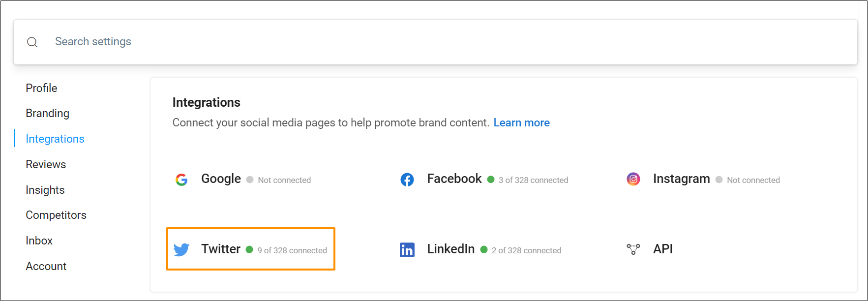Image resolution: width=868 pixels, height=302 pixels.
Task: Click the LinkedIn 2 of 328 connected status
Action: pos(526,251)
